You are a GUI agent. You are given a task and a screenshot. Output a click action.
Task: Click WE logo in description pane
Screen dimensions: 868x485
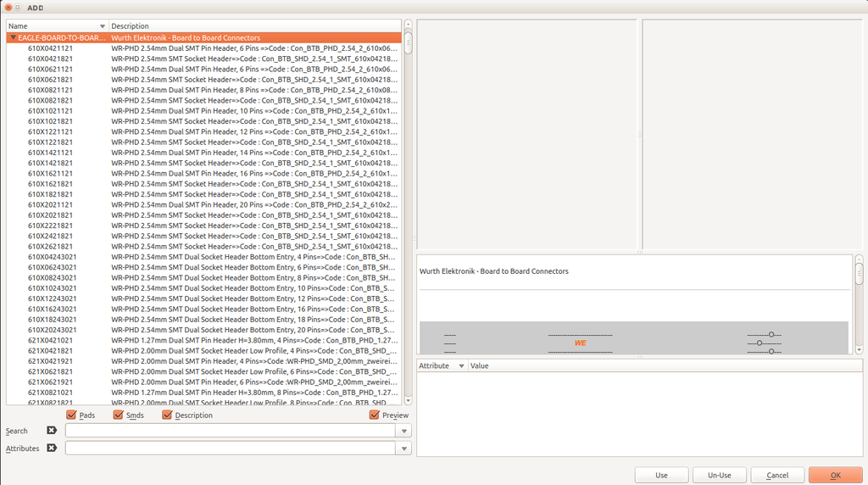(x=580, y=343)
